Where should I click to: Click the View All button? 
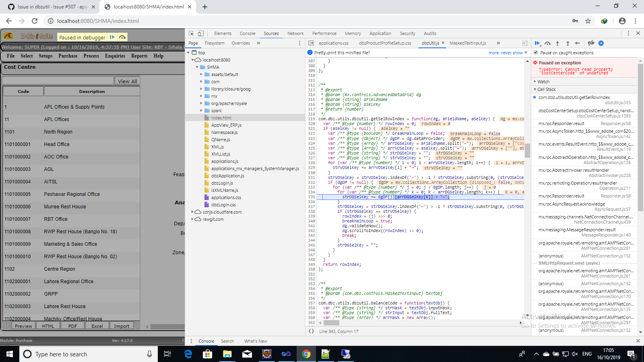point(127,81)
